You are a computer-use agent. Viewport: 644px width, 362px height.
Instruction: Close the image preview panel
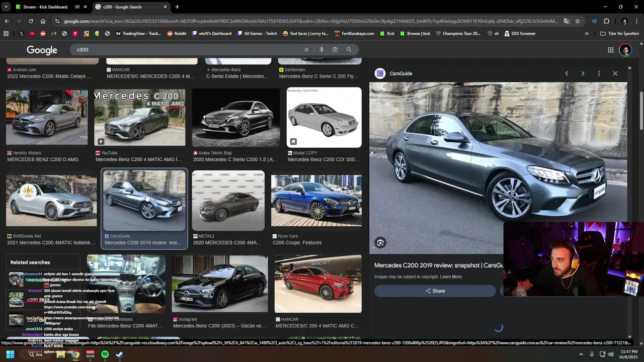[x=615, y=73]
